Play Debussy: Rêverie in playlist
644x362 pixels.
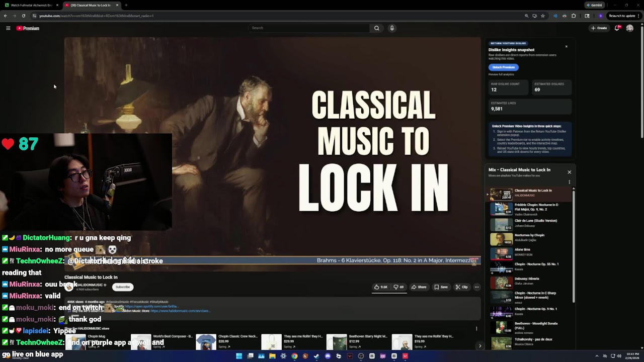[x=530, y=282]
